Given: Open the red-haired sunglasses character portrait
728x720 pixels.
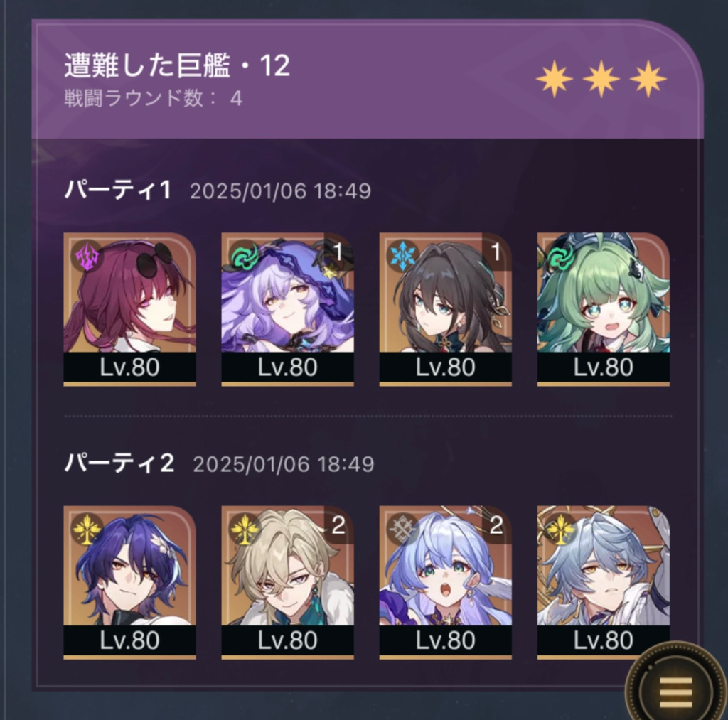Looking at the screenshot, I should coord(129,309).
